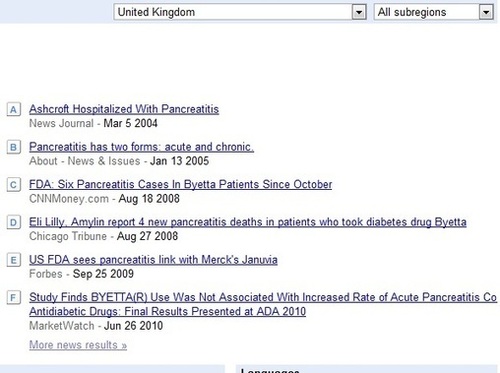Click the letter E news marker
This screenshot has height=373, width=500.
coord(14,260)
